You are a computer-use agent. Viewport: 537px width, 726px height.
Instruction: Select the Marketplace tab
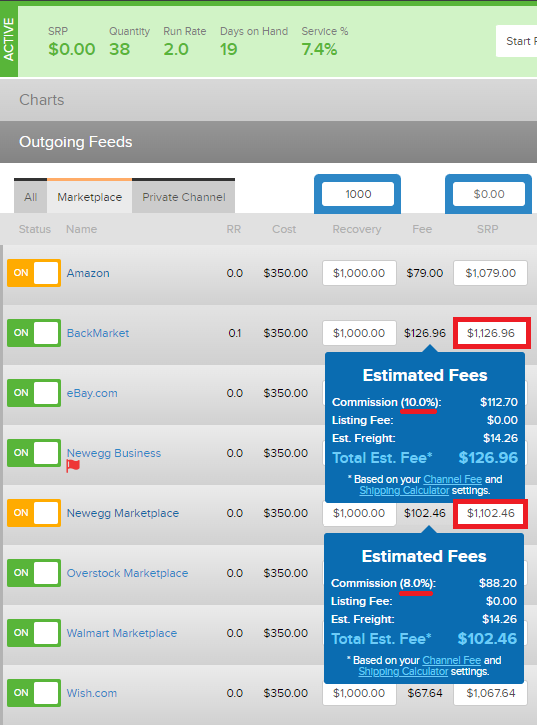pyautogui.click(x=90, y=197)
